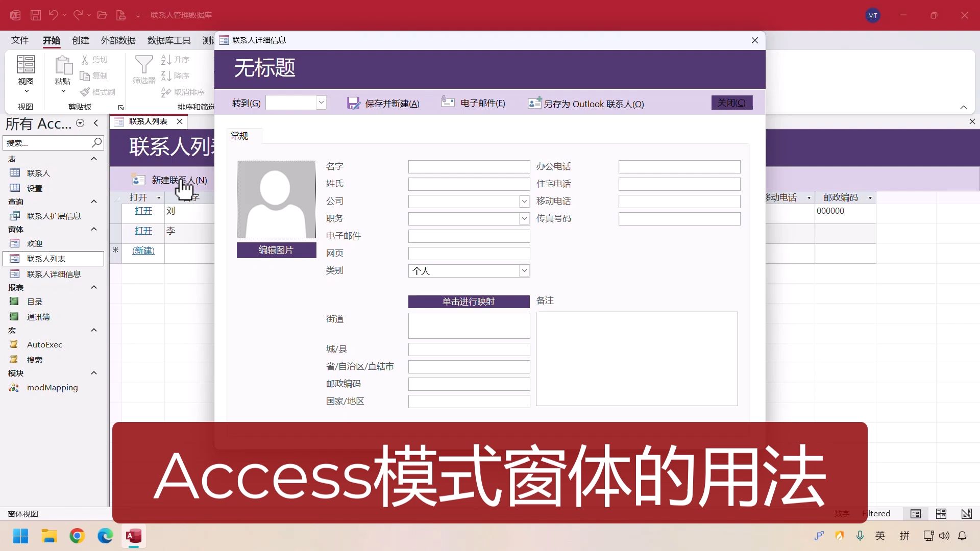Image resolution: width=980 pixels, height=551 pixels.
Task: Click 打开 link in 刘 row
Action: point(143,211)
